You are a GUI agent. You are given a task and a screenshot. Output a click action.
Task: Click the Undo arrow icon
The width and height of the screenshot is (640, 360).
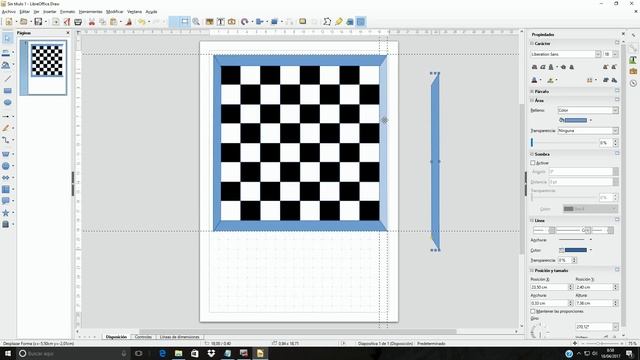[x=141, y=22]
